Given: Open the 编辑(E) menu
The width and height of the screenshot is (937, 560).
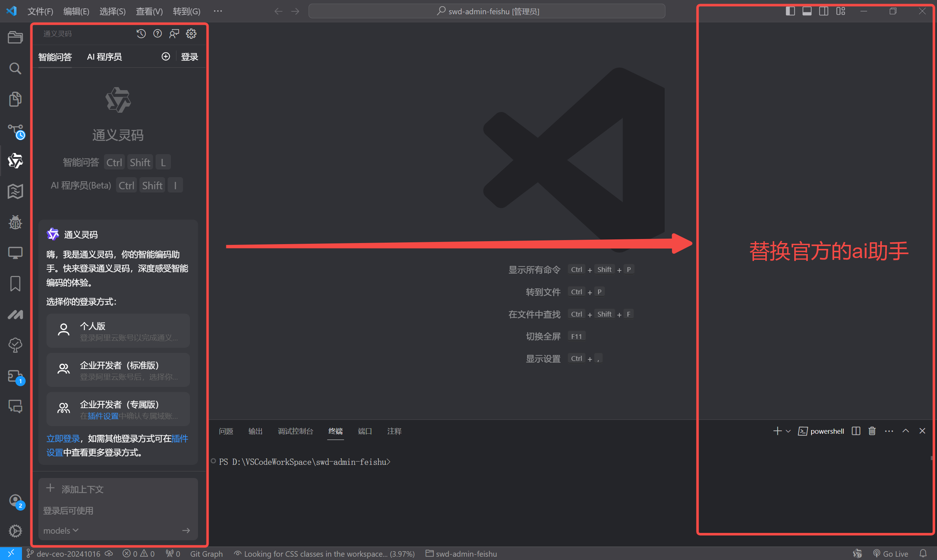Looking at the screenshot, I should [x=76, y=11].
